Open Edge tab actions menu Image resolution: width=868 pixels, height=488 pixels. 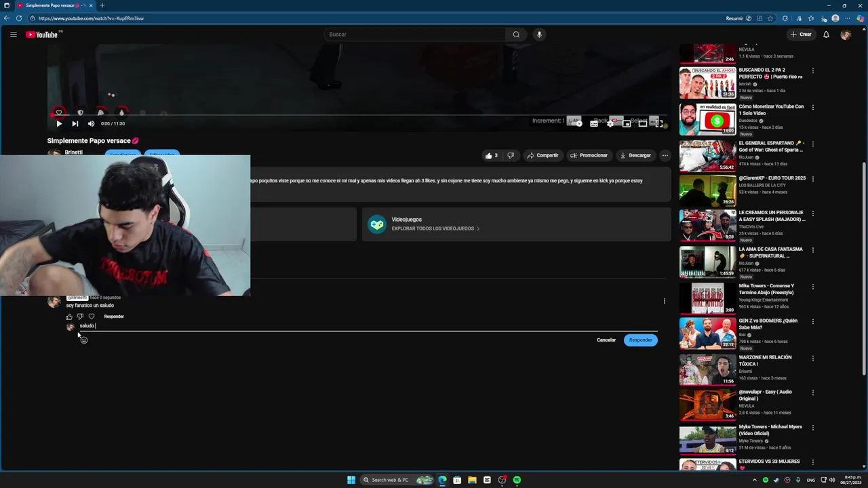pyautogui.click(x=6, y=5)
